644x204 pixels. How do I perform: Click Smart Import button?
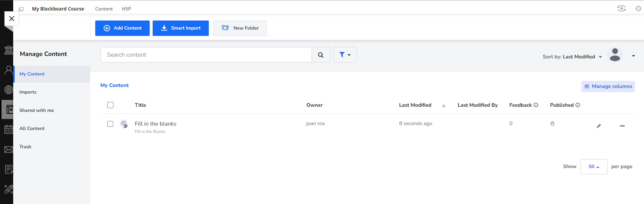click(x=180, y=28)
